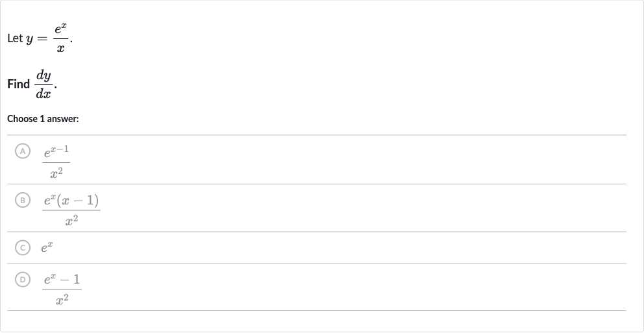The image size is (644, 333).
Task: Click the x² denominator of option B
Action: [x=71, y=221]
